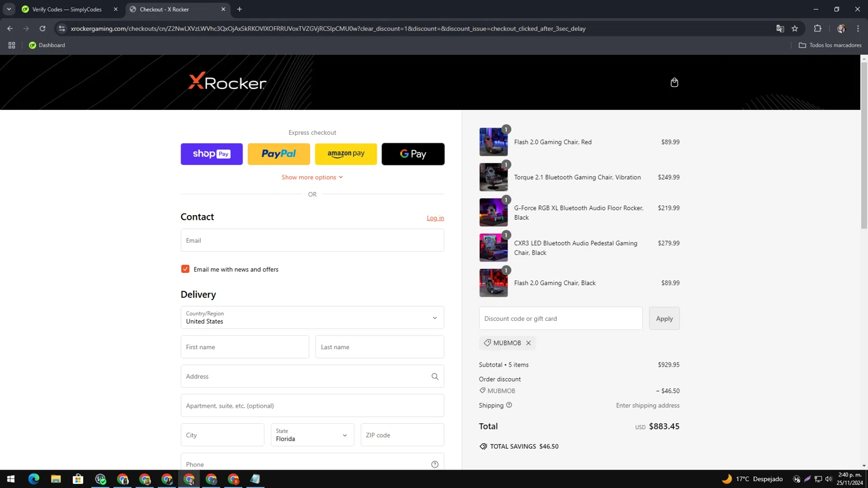
Task: Click the Last name field
Action: (380, 347)
